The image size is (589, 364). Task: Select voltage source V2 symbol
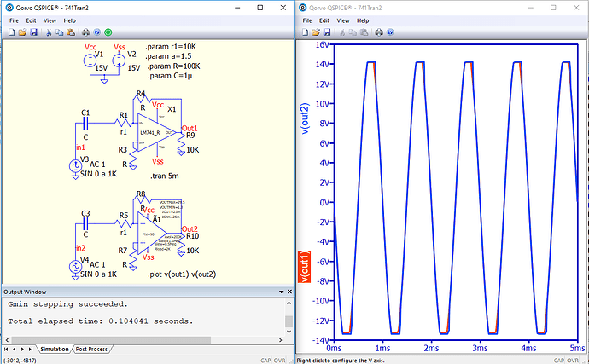click(x=119, y=61)
